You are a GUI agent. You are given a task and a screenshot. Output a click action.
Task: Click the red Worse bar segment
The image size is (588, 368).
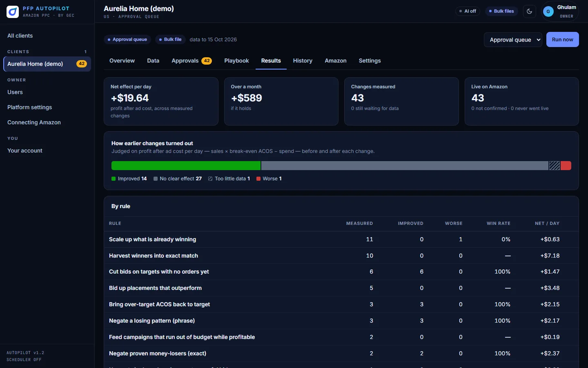pyautogui.click(x=566, y=166)
